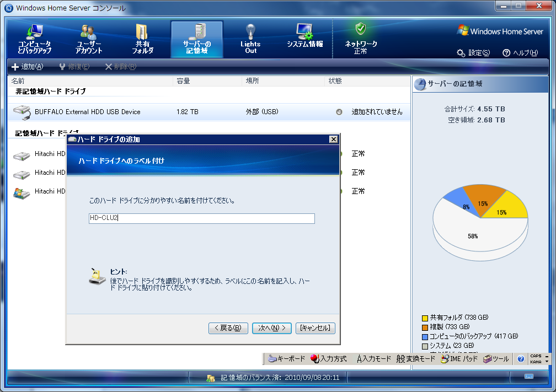Click the yellow Shared Folders legend swatch
Image resolution: width=556 pixels, height=392 pixels.
tap(425, 318)
